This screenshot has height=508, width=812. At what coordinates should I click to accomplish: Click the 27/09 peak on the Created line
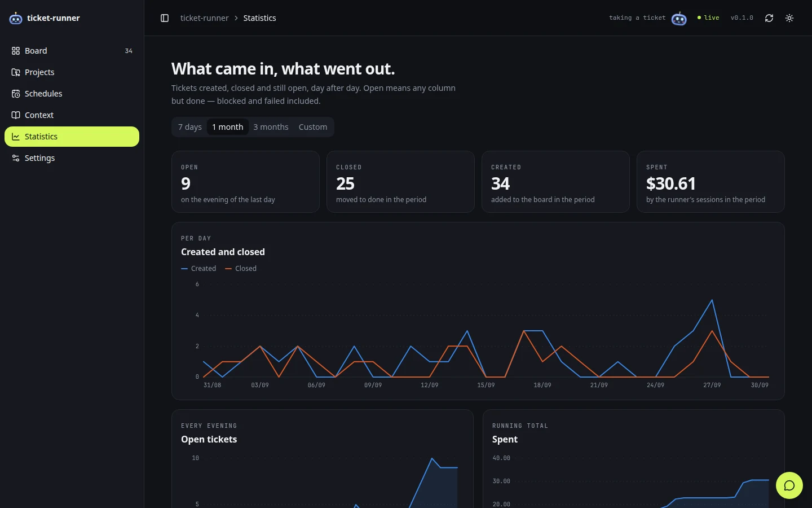tap(712, 300)
